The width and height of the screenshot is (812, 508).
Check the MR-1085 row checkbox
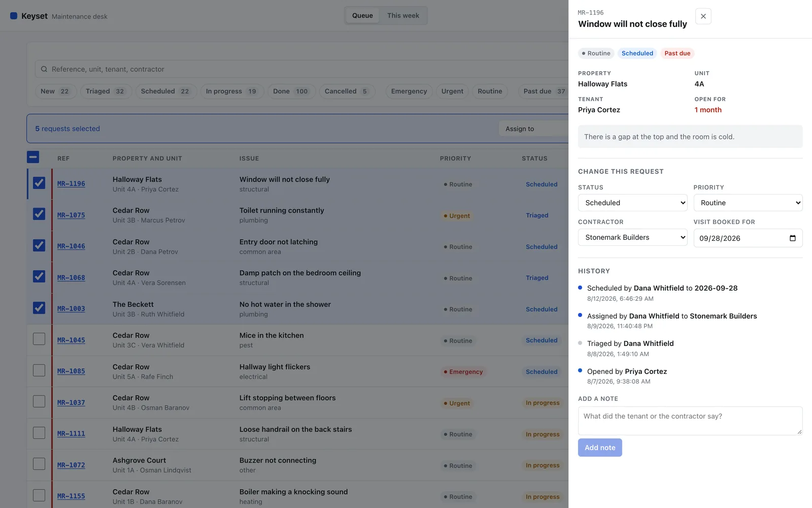(39, 370)
